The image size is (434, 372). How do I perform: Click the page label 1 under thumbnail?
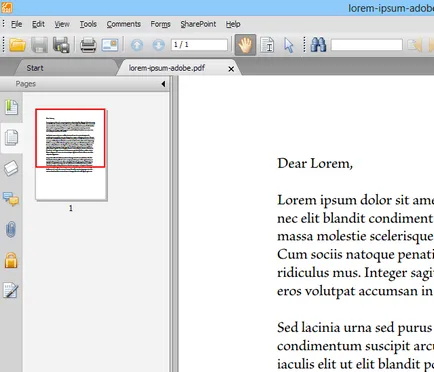tap(71, 208)
